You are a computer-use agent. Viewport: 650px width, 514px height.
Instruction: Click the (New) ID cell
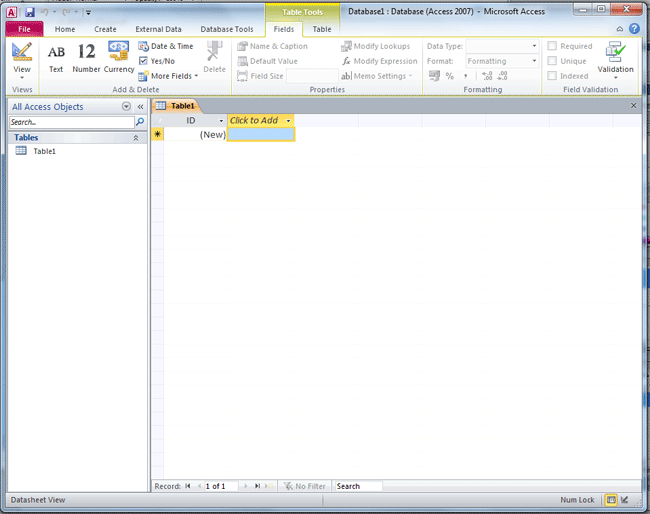coord(195,134)
